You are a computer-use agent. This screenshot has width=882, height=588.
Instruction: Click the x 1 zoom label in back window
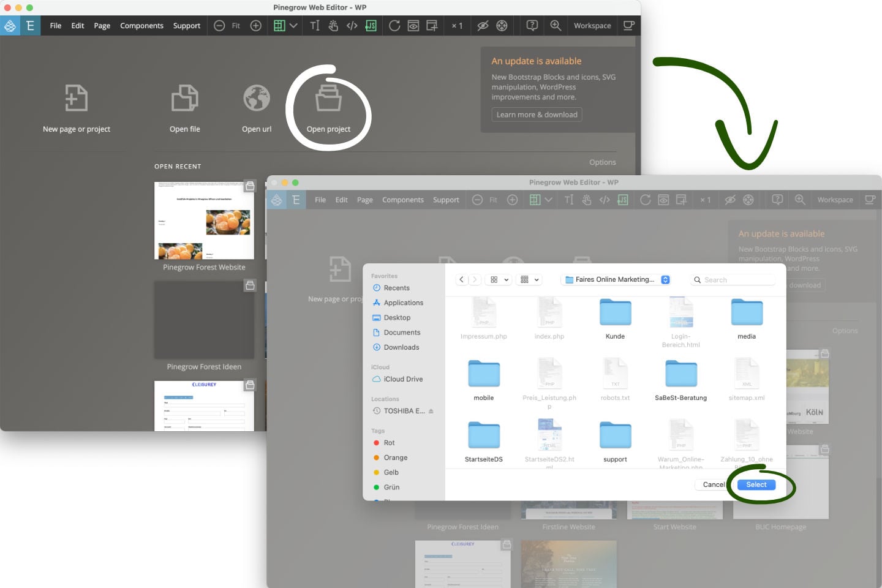457,26
